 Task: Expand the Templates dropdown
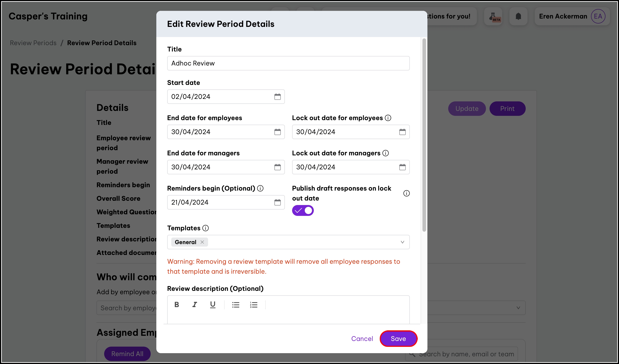coord(402,242)
